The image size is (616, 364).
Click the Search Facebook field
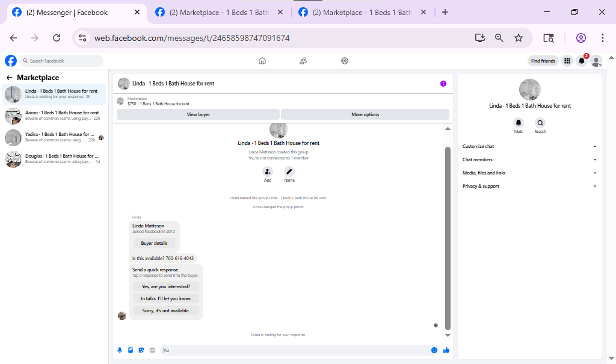click(x=62, y=61)
